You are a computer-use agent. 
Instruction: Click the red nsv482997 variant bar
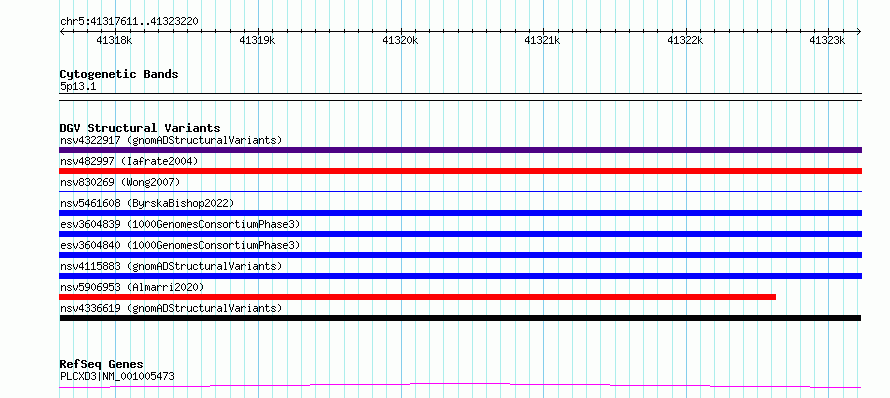click(x=460, y=171)
